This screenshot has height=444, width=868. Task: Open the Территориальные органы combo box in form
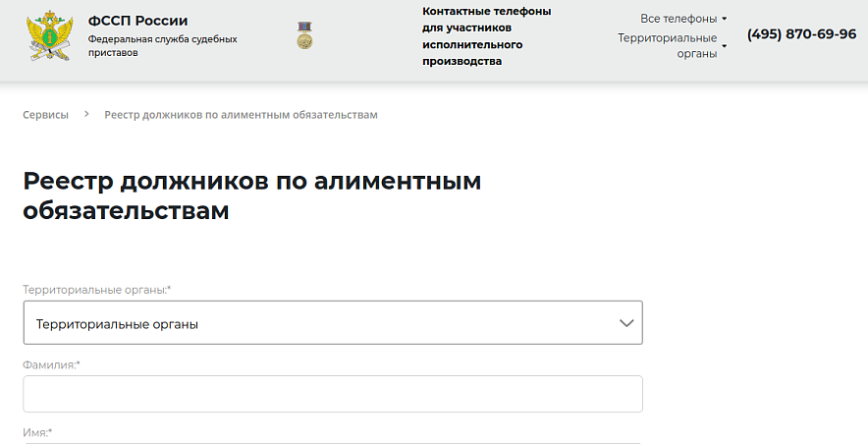pos(332,323)
